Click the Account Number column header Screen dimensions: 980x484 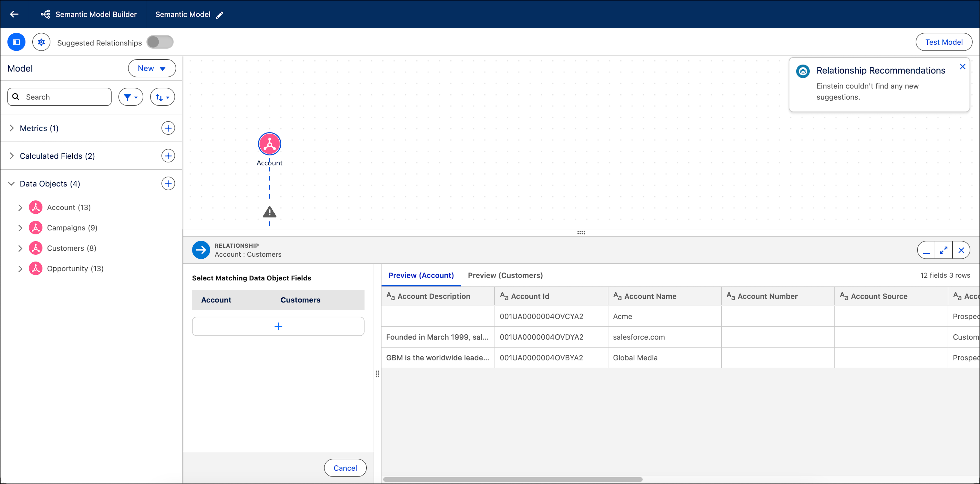click(x=778, y=296)
